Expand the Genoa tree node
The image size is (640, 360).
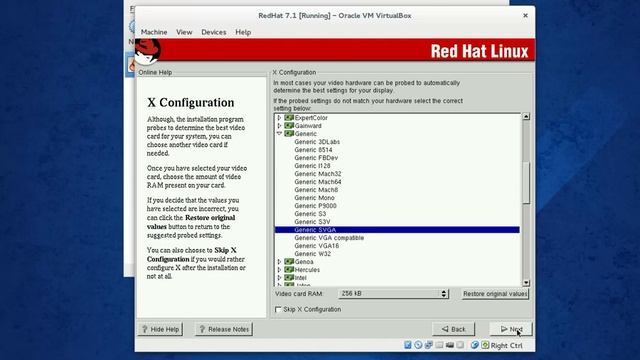click(x=280, y=262)
